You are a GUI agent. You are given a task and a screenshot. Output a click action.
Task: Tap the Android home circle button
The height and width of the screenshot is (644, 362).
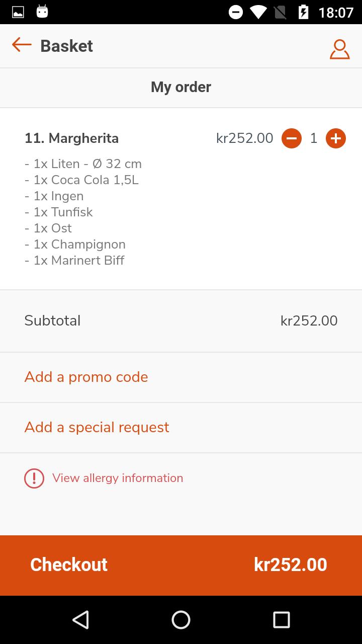[181, 620]
